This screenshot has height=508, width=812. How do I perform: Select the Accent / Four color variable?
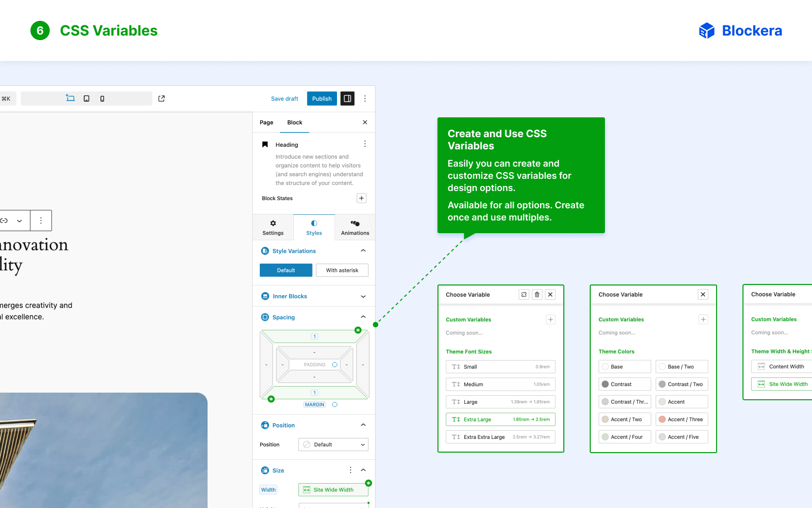tap(625, 437)
